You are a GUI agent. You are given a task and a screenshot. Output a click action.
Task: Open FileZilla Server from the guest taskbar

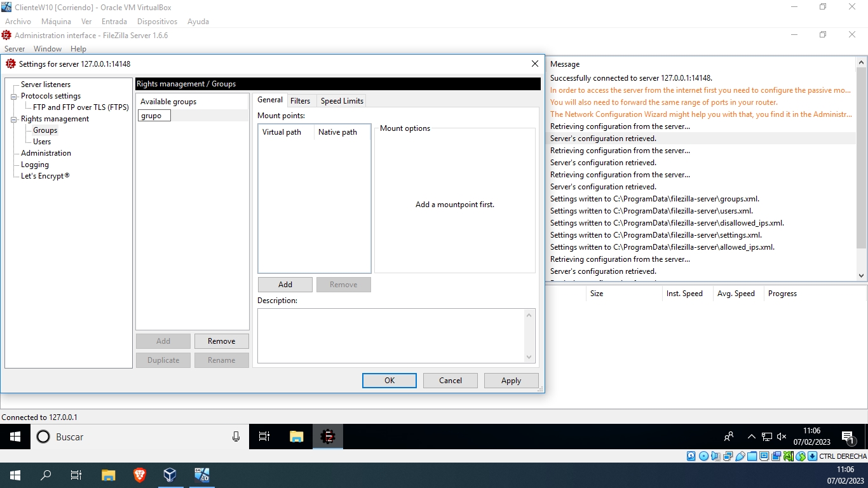point(328,437)
